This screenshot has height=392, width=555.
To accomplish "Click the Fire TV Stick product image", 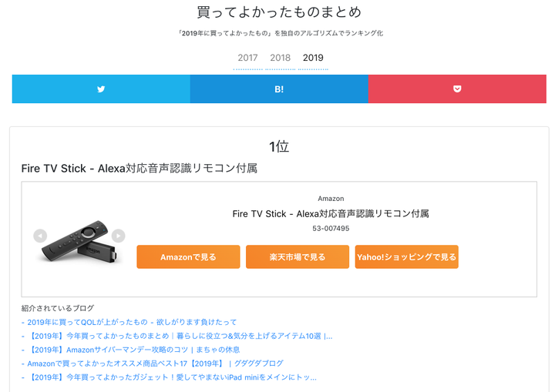I will pyautogui.click(x=79, y=241).
